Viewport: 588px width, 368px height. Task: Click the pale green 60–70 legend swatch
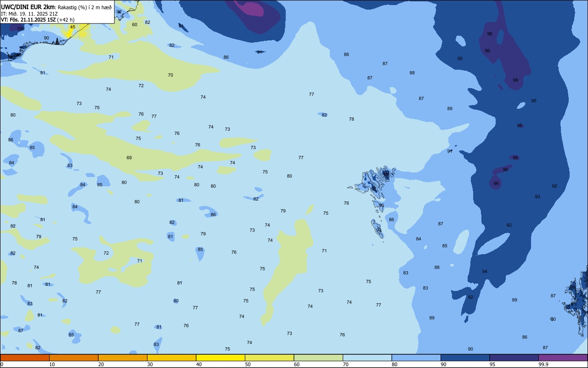[x=318, y=357]
